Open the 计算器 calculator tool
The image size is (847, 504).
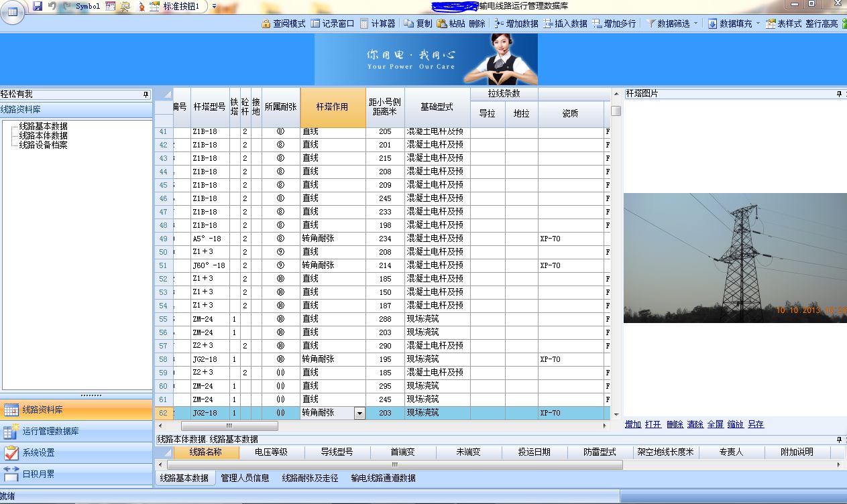point(378,23)
